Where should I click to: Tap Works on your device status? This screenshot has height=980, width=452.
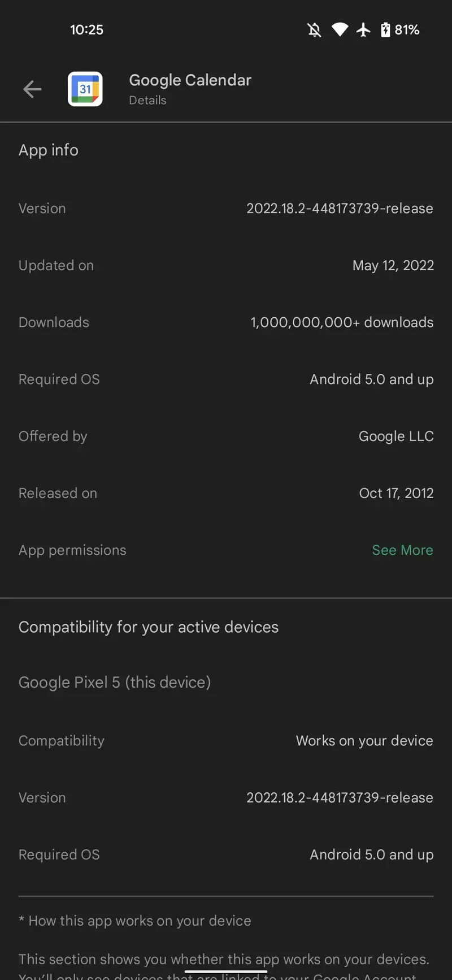point(364,741)
